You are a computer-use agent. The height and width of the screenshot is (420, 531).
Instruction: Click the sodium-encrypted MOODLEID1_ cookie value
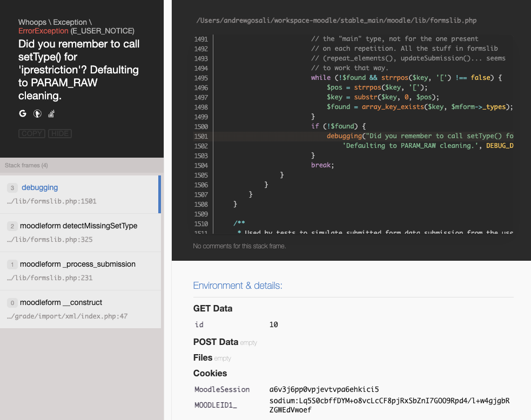tap(389, 405)
